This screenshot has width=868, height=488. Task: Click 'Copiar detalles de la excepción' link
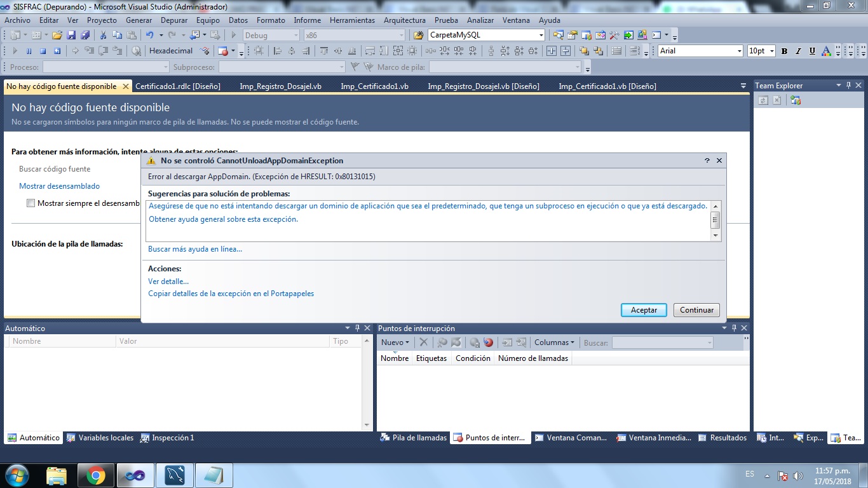pos(231,294)
